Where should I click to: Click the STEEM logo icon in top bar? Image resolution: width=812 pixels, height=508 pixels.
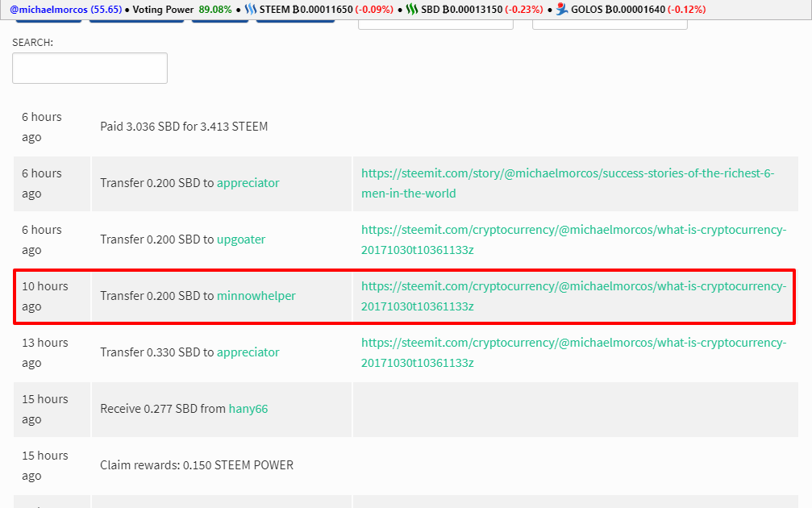[251, 10]
